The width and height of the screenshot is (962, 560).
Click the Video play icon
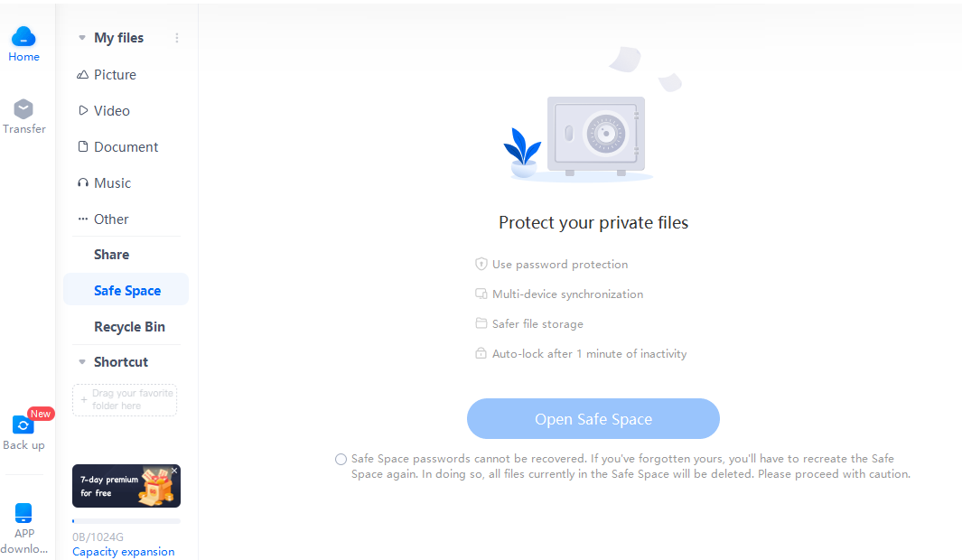coord(83,110)
